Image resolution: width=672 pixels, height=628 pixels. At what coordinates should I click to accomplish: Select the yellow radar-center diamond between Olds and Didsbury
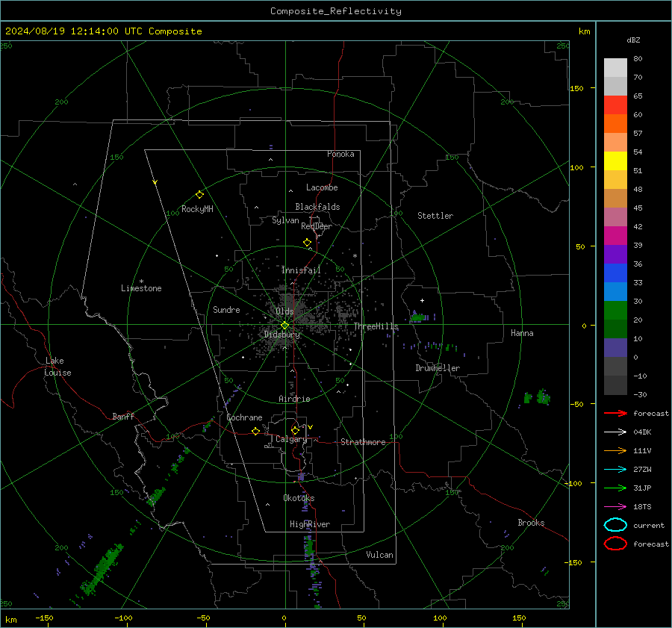click(x=284, y=326)
